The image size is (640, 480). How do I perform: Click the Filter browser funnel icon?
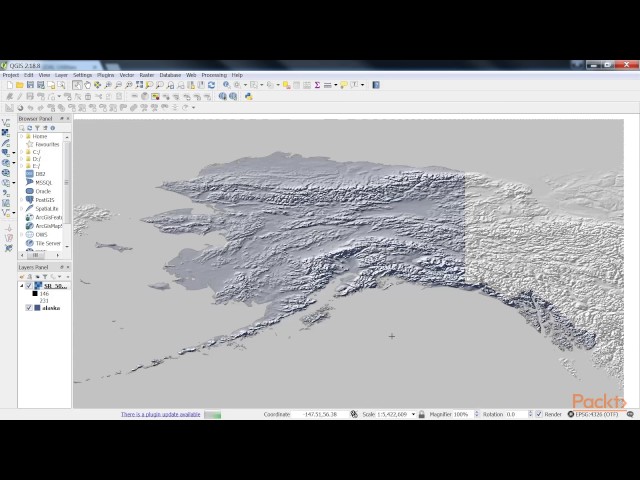(x=37, y=128)
